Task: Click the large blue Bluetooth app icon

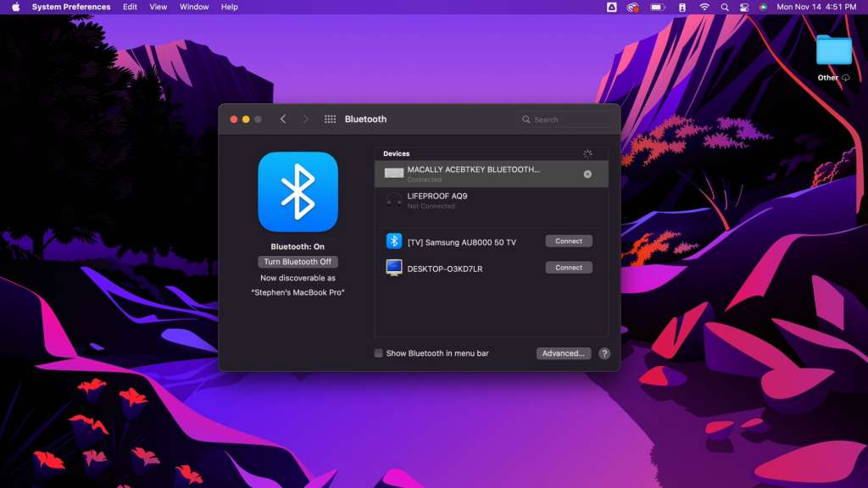Action: [x=298, y=192]
